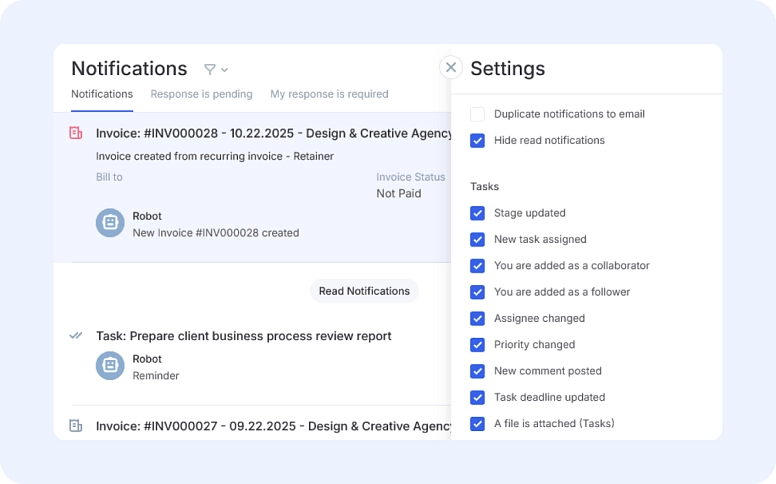Uncheck You are added as a collaborator
The height and width of the screenshot is (484, 776).
(478, 266)
